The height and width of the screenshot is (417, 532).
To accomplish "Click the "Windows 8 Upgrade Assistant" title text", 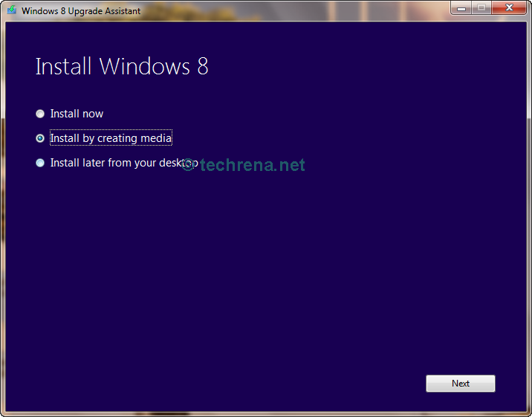I will tap(81, 11).
